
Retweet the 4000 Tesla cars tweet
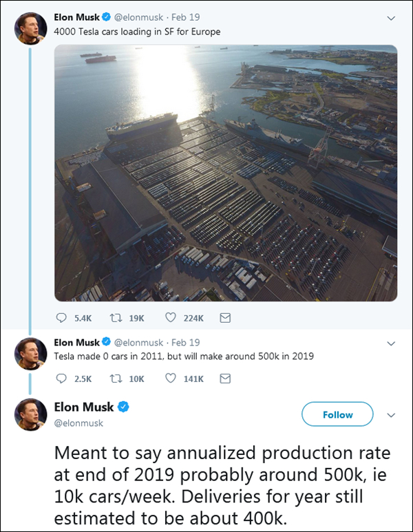[118, 318]
